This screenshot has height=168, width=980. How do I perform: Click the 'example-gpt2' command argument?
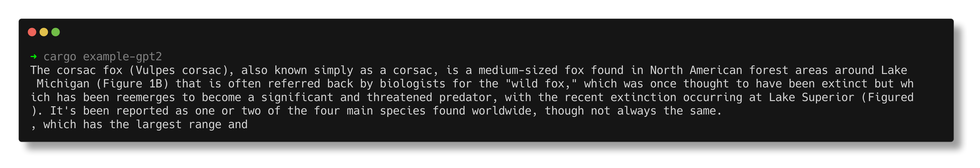pos(122,56)
